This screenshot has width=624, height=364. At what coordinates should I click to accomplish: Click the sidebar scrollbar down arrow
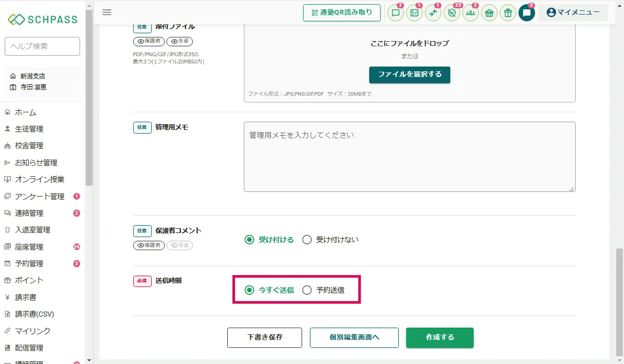89,360
